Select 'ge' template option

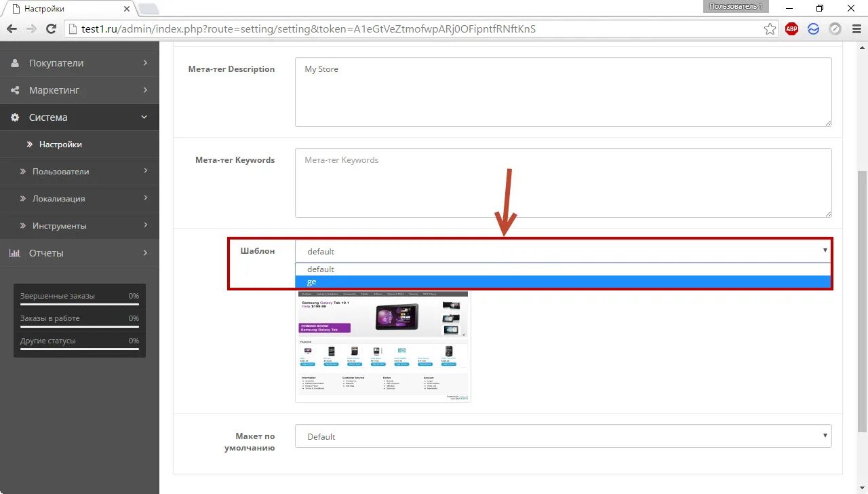tap(564, 282)
